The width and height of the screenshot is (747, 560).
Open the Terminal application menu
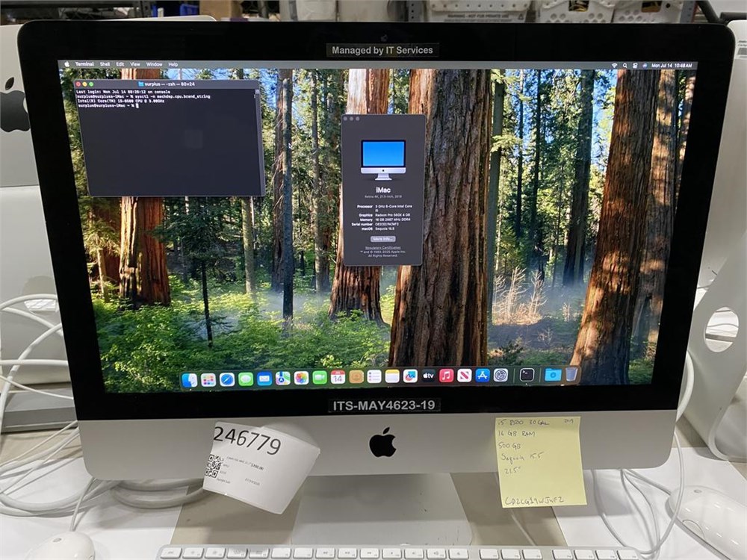pos(84,63)
